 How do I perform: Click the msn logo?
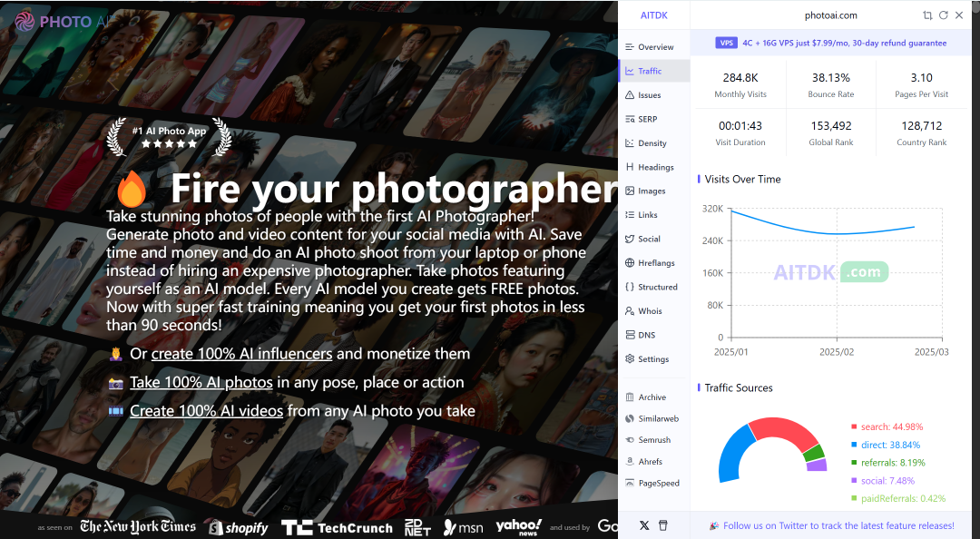(x=463, y=528)
